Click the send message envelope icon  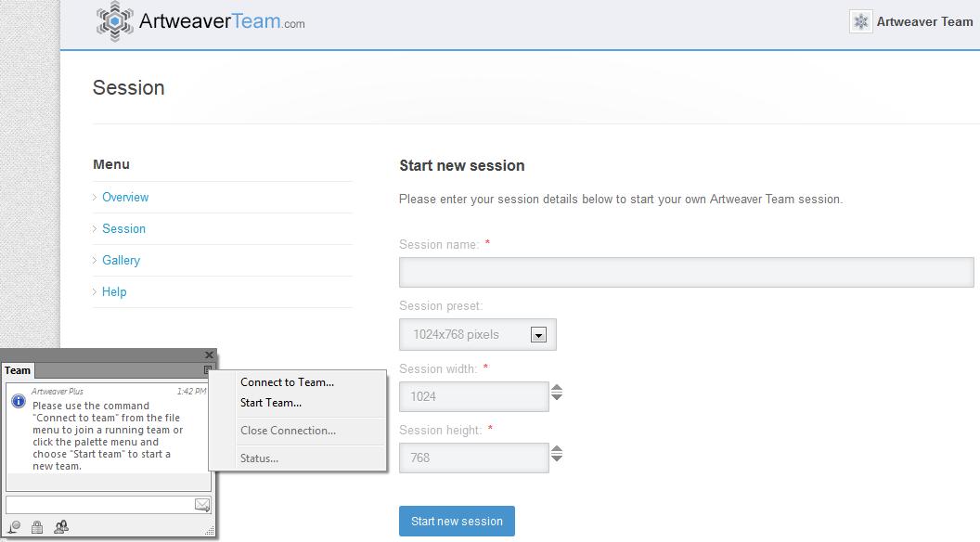pyautogui.click(x=202, y=505)
